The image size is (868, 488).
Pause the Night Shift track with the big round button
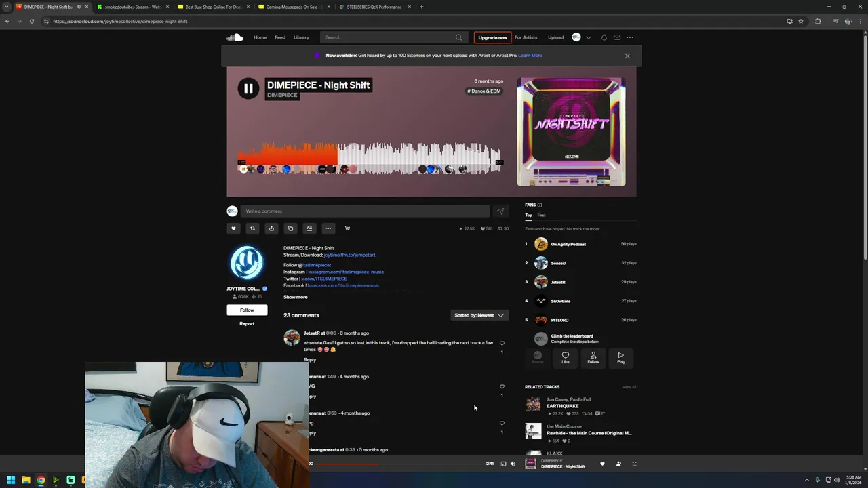248,88
